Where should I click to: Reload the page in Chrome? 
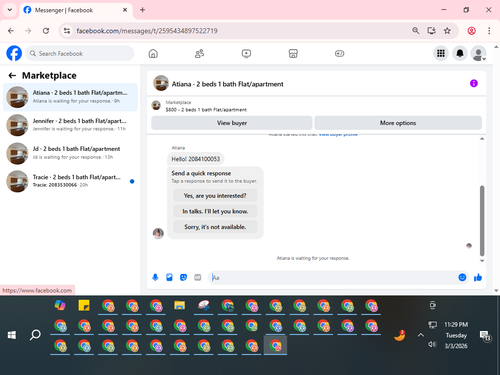tap(46, 31)
